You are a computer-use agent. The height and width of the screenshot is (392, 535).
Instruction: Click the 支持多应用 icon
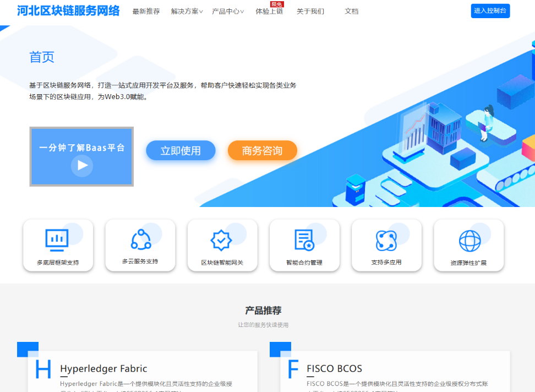[x=386, y=240]
